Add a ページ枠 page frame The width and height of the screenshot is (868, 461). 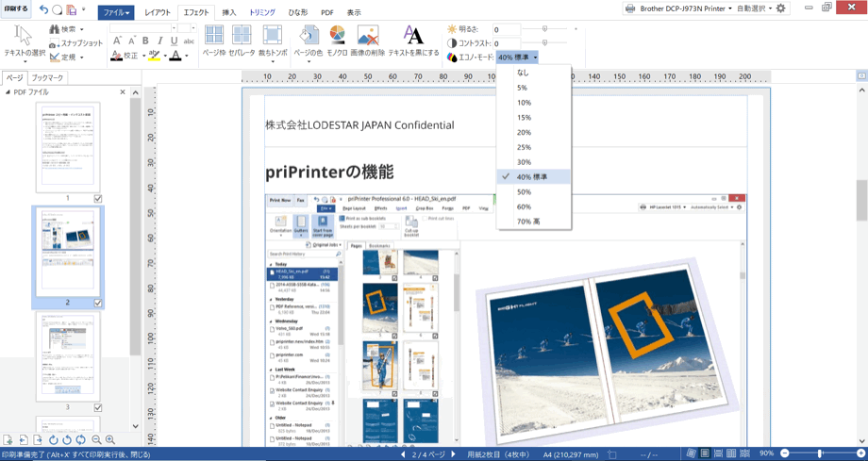tap(214, 41)
